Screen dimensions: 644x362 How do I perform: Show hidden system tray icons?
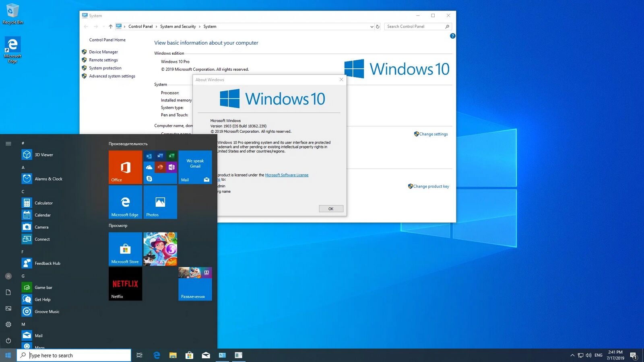coord(572,355)
